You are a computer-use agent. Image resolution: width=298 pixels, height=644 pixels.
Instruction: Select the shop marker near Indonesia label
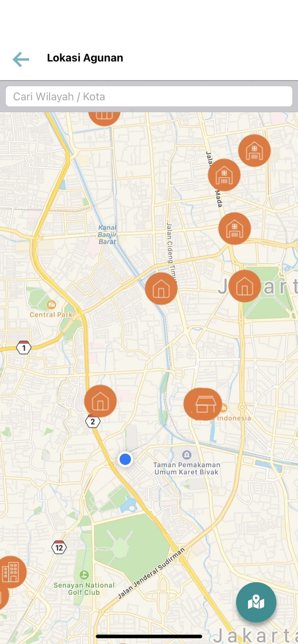pos(203,404)
